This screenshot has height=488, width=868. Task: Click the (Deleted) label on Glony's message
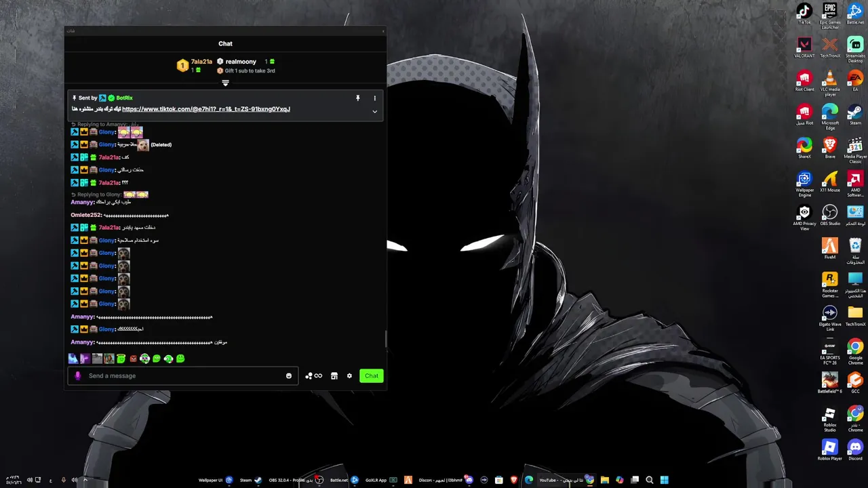(x=161, y=144)
